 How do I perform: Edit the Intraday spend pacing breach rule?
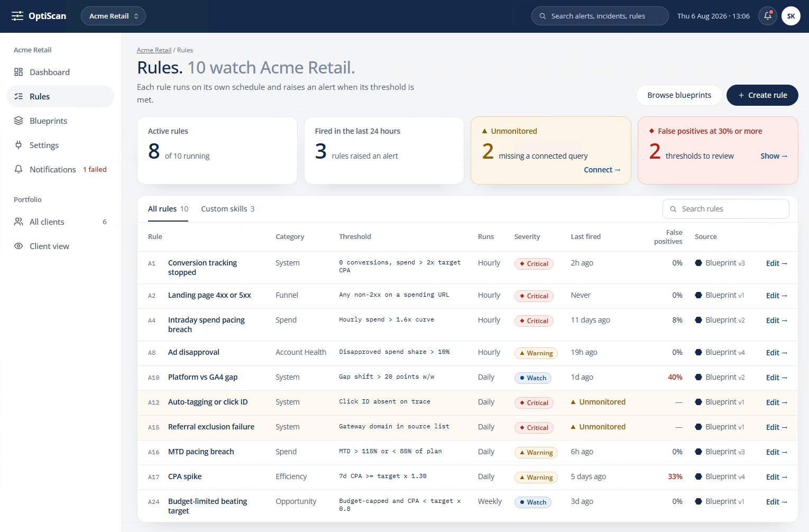point(776,320)
